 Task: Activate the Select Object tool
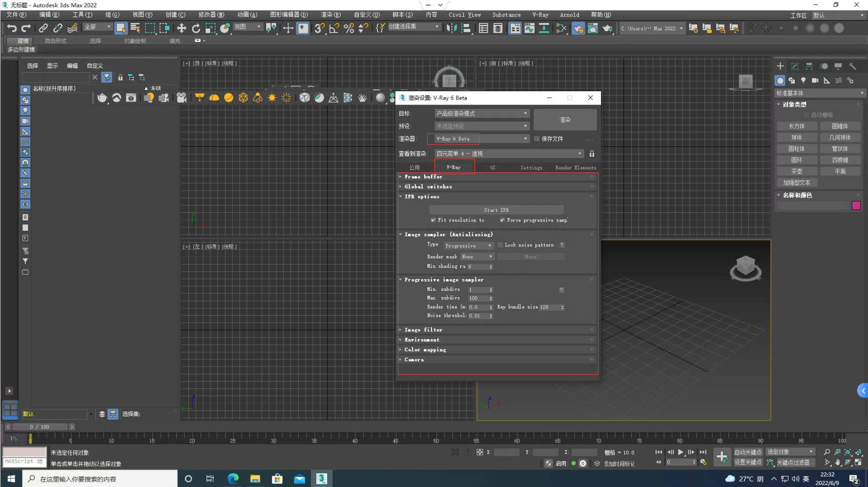121,28
